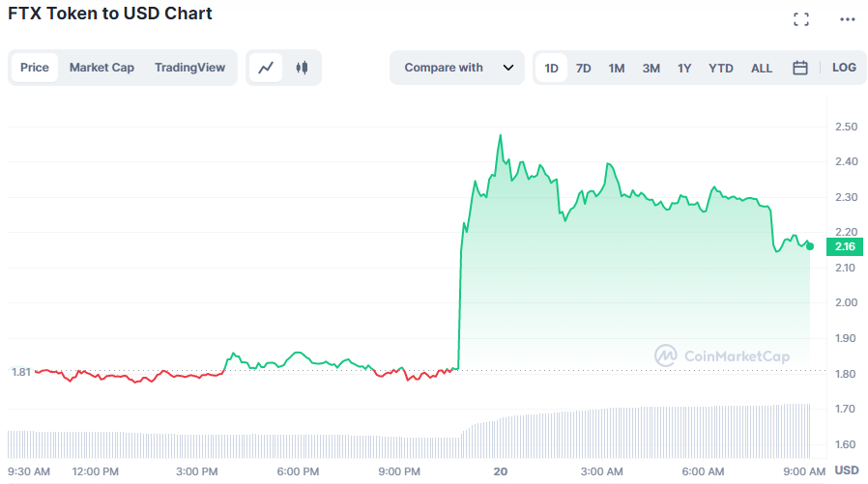Toggle LOG scale on the chart
This screenshot has width=868, height=484.
tap(844, 68)
